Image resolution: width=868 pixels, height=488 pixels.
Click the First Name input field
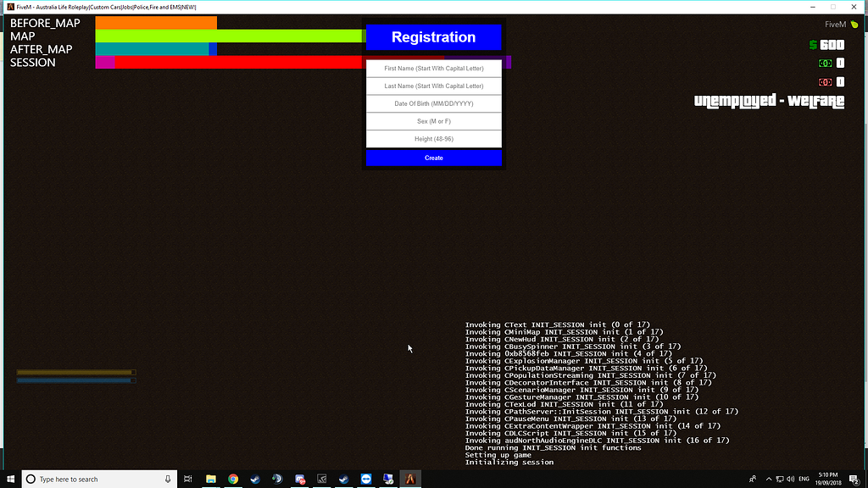pyautogui.click(x=433, y=68)
